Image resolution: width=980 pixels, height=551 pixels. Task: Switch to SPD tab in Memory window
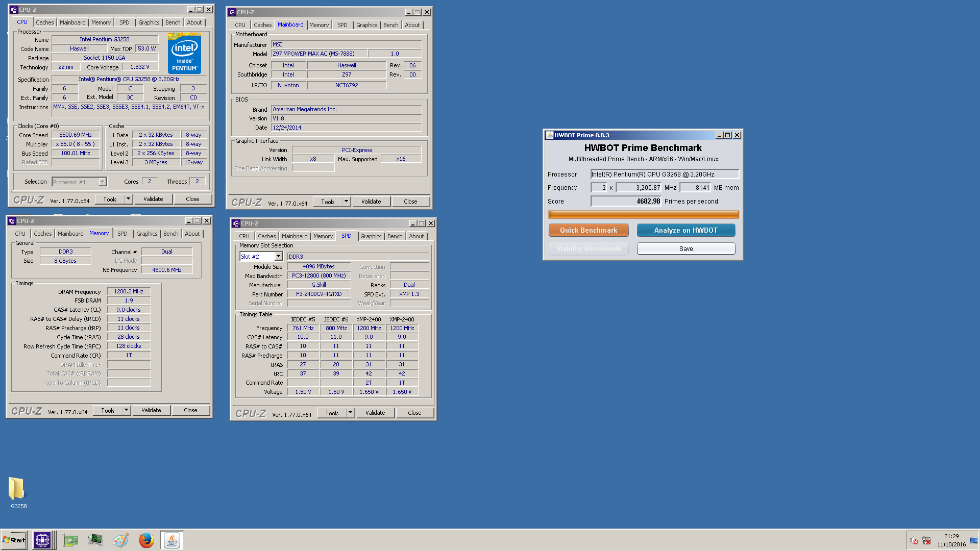(x=122, y=234)
